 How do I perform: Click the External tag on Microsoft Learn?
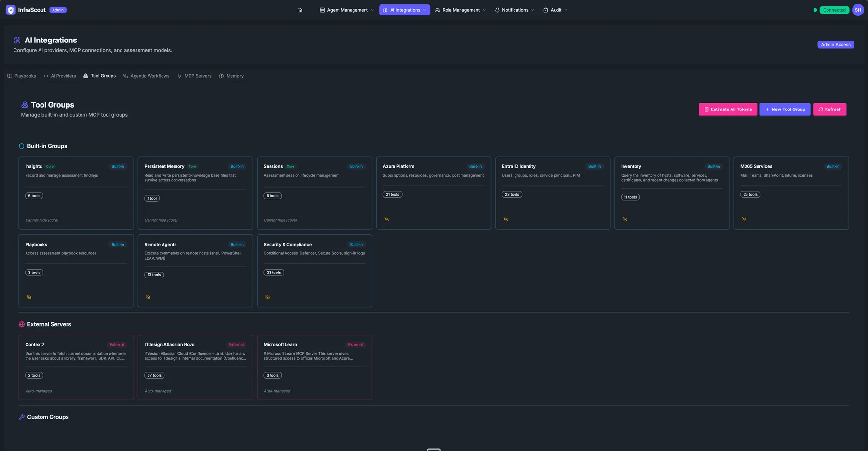click(355, 345)
